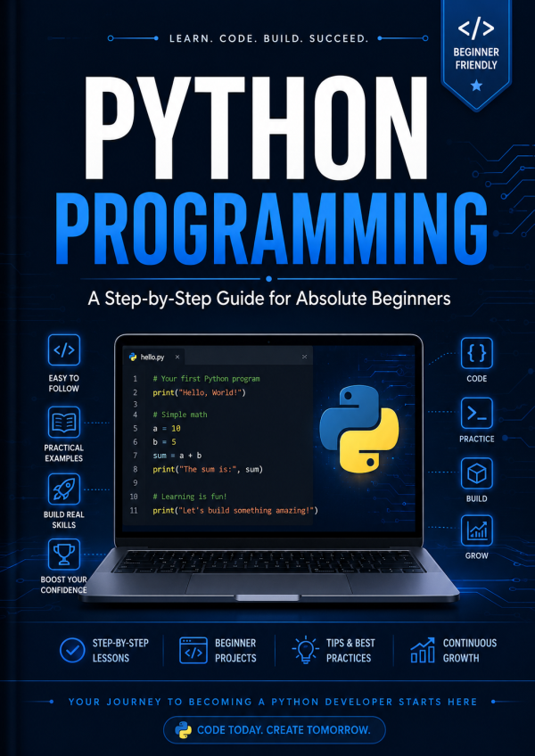Viewport: 535px width, 756px height.
Task: Click the "# Simple math" comment line
Action: [x=180, y=415]
